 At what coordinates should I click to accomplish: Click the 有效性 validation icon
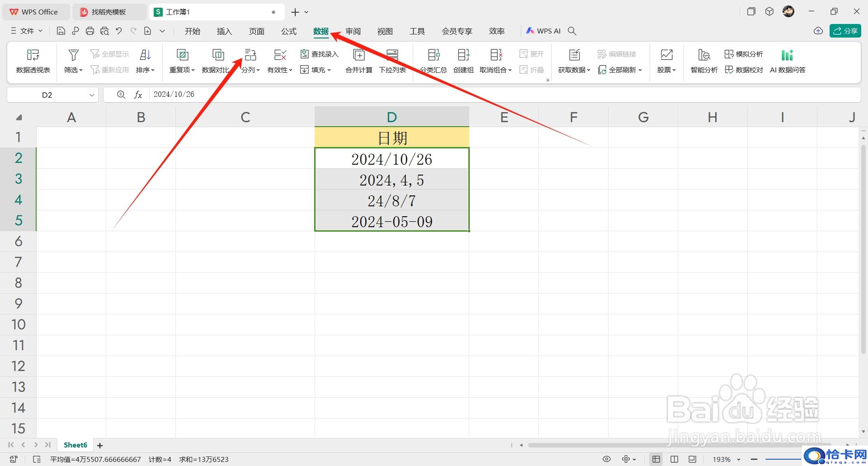(x=280, y=55)
